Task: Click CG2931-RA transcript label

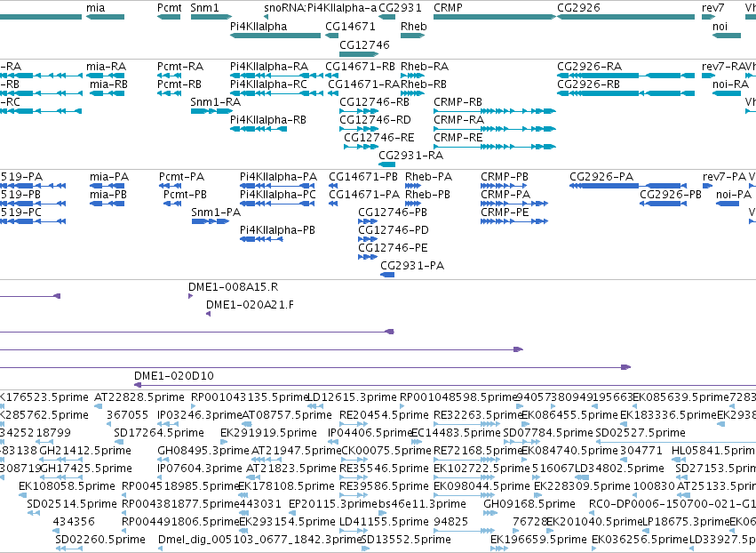Action: pyautogui.click(x=410, y=156)
